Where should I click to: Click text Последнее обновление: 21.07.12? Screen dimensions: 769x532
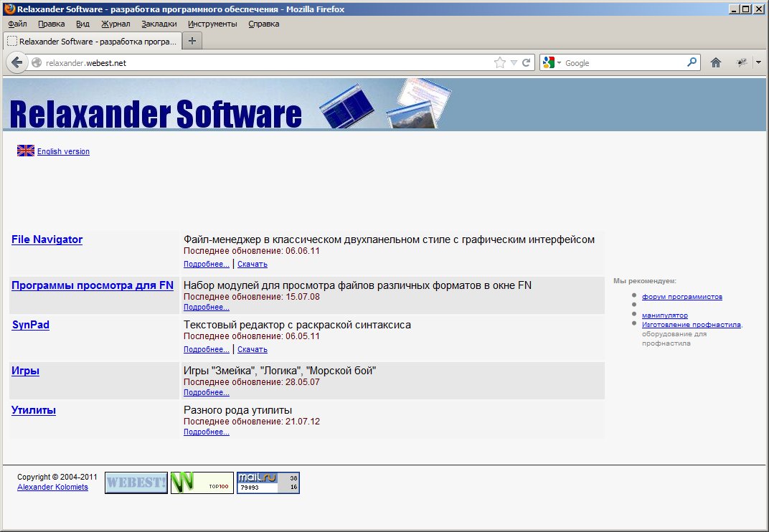pos(252,422)
